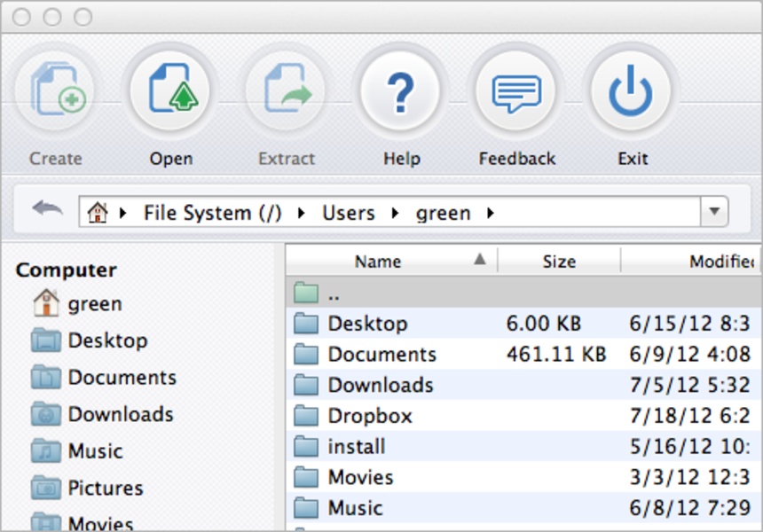The image size is (763, 532).
Task: Open the Help icon
Action: [x=401, y=93]
